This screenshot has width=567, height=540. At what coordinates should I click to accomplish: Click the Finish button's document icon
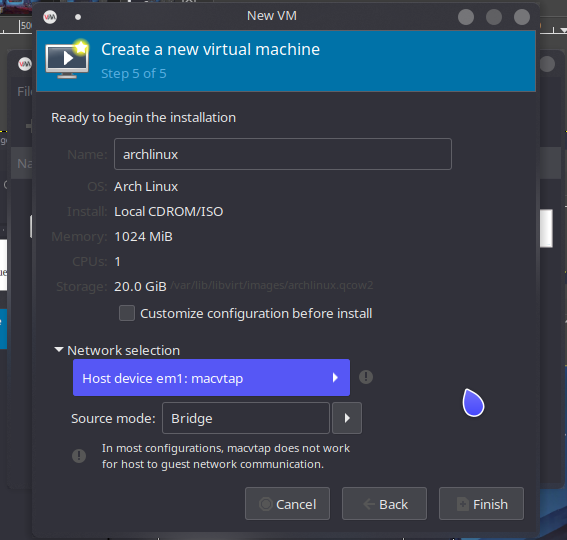coord(463,504)
